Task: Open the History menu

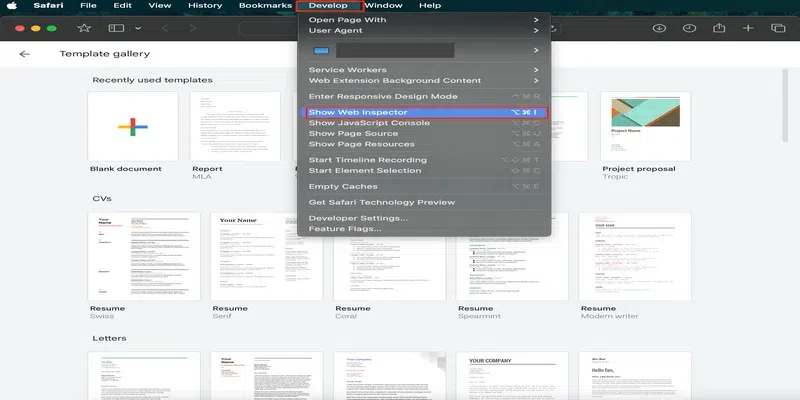Action: pos(205,6)
